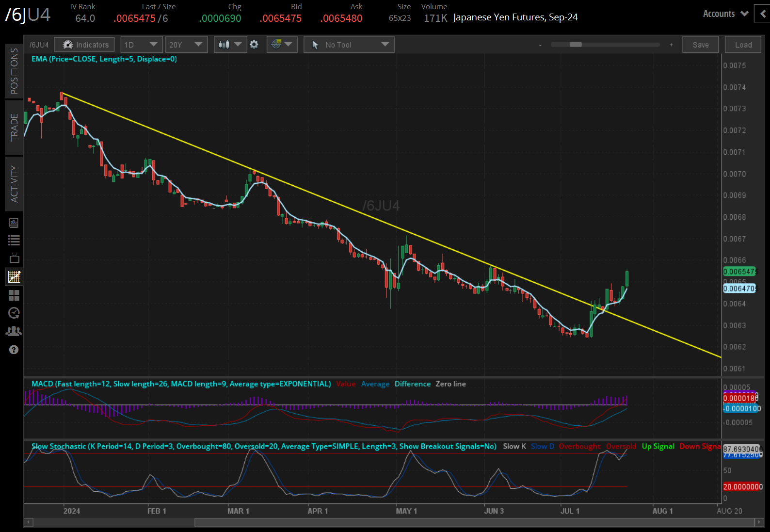Click the horizontal chart scrollbar thumb
Screen dimensions: 770x532
[x=474, y=522]
